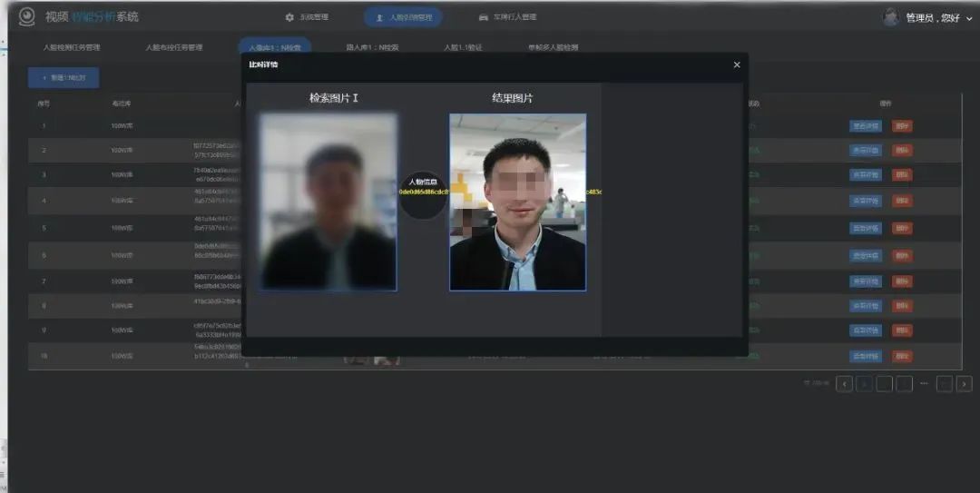Click the blue 新增1:N比对 button
Viewport: 980px width, 493px height.
(x=64, y=78)
